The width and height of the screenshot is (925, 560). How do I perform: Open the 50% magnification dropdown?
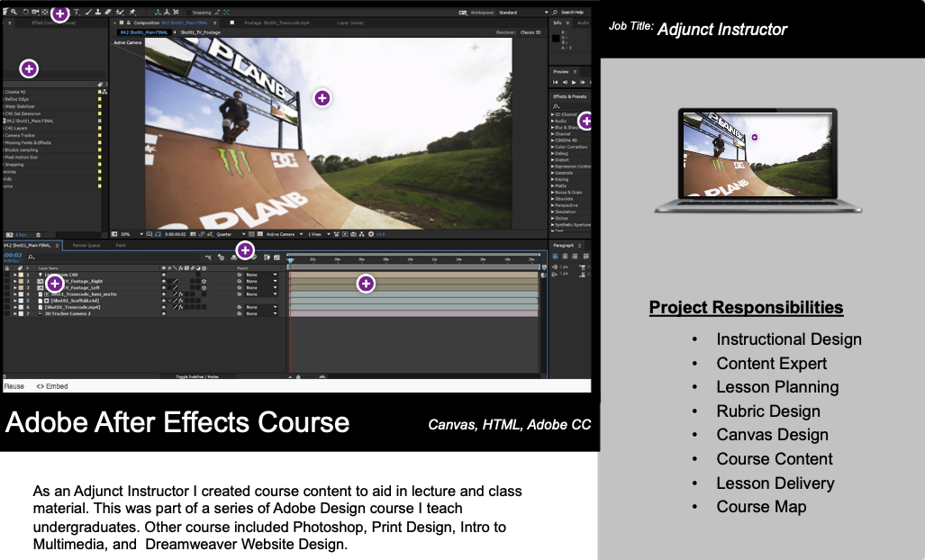[x=132, y=234]
